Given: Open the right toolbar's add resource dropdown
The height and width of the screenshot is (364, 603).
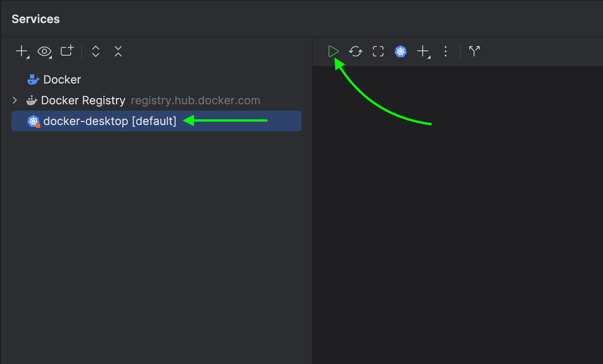Looking at the screenshot, I should 424,51.
